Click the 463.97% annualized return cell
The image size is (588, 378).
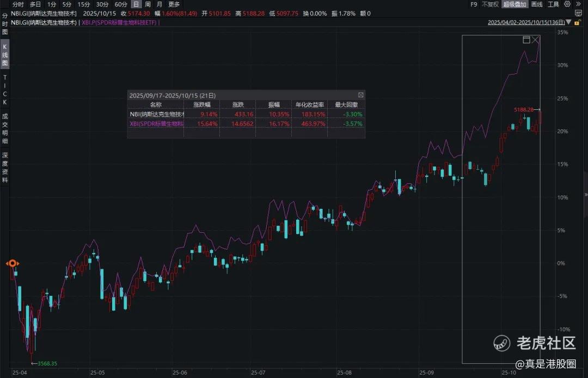click(x=313, y=123)
